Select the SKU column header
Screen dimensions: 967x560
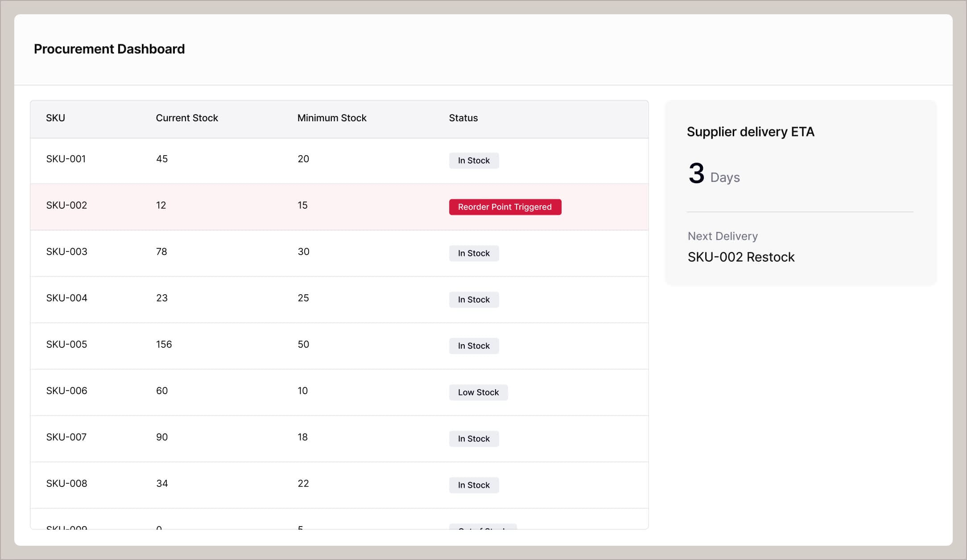(x=55, y=118)
